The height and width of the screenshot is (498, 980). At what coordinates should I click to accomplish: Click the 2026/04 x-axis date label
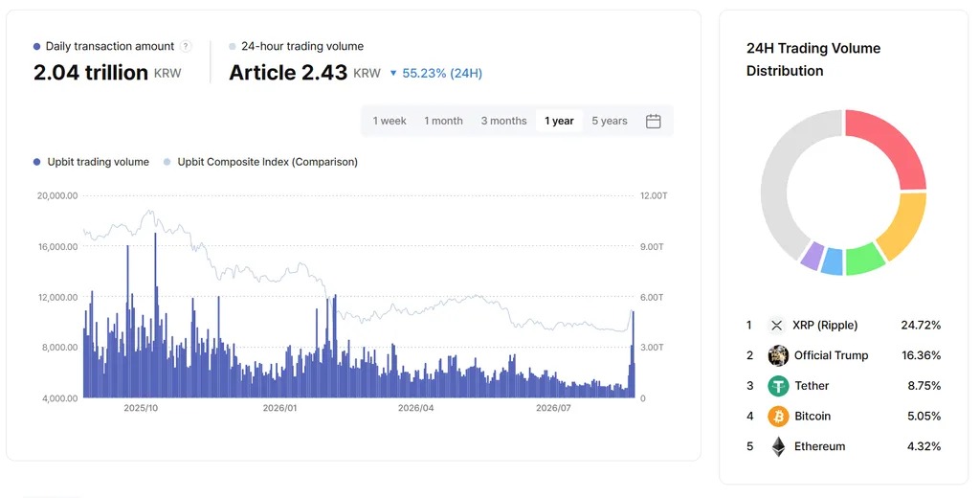pos(415,408)
